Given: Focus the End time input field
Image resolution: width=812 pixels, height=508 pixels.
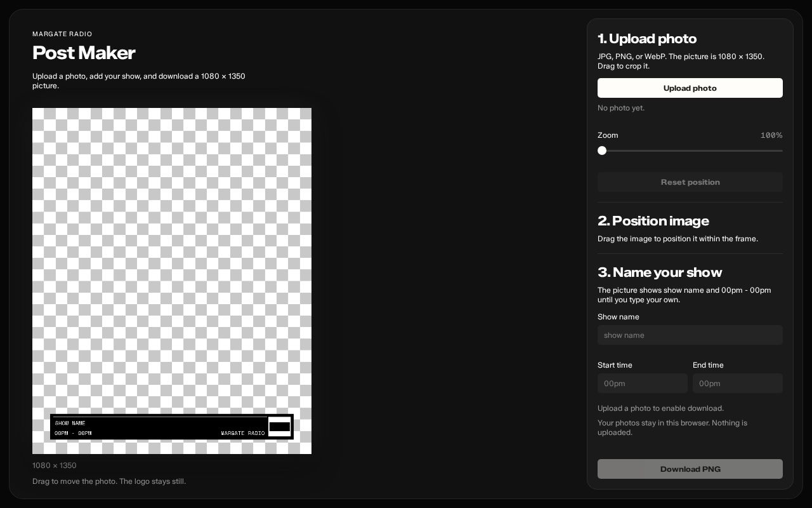Looking at the screenshot, I should [738, 384].
